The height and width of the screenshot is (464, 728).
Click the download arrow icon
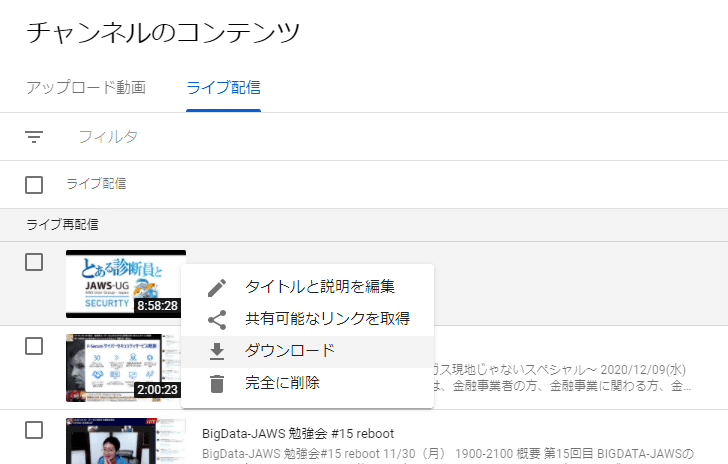pos(217,352)
